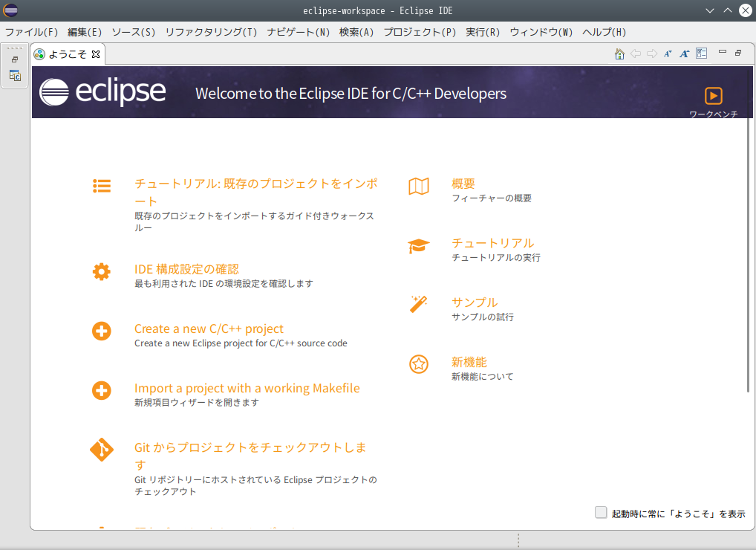This screenshot has height=550, width=756.
Task: Open チュートリアル: 既存のプロジェクトをインポート link
Action: (x=256, y=192)
